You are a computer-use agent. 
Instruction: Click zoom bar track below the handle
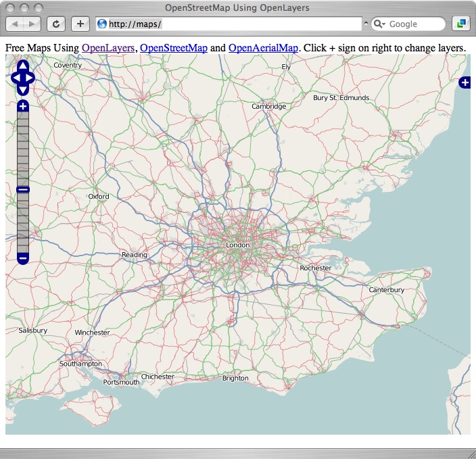(23, 223)
